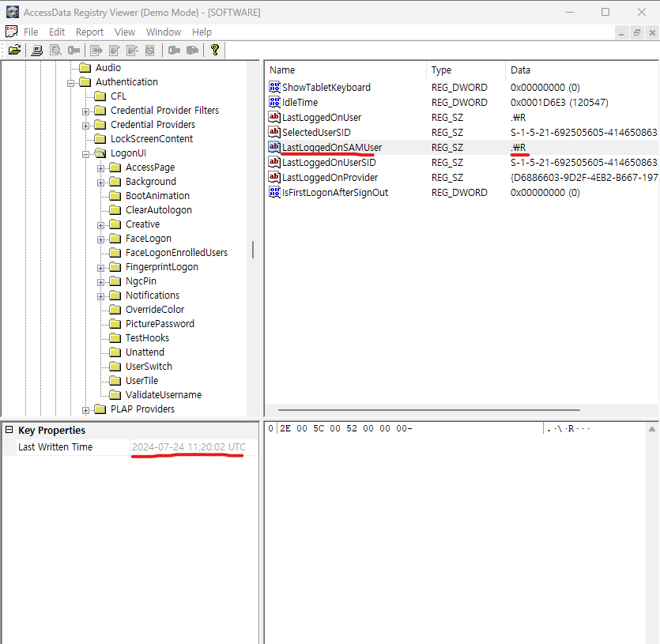Expand the Creative node
Viewport: 660px width, 644px height.
click(x=100, y=225)
